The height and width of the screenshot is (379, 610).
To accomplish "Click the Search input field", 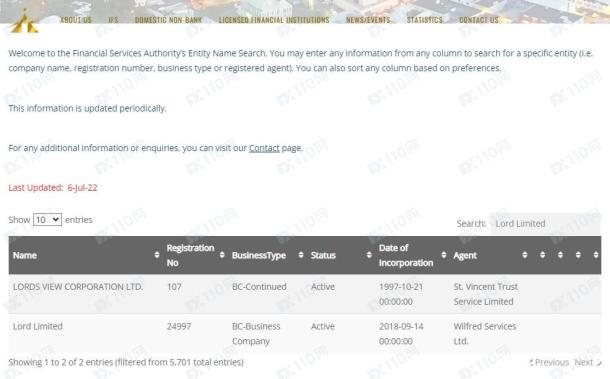I will click(x=545, y=223).
